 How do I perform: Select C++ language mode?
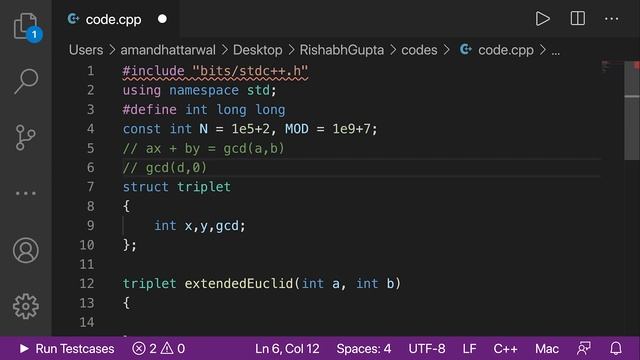click(505, 349)
